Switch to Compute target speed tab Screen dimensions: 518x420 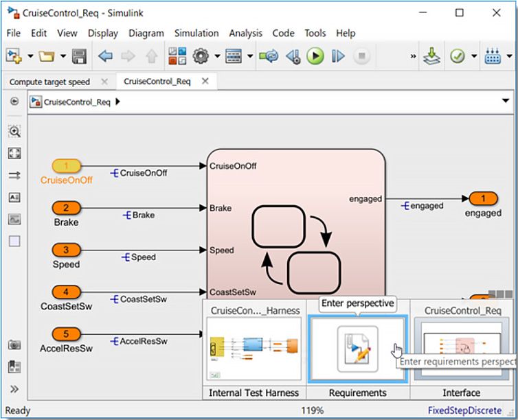[x=49, y=82]
